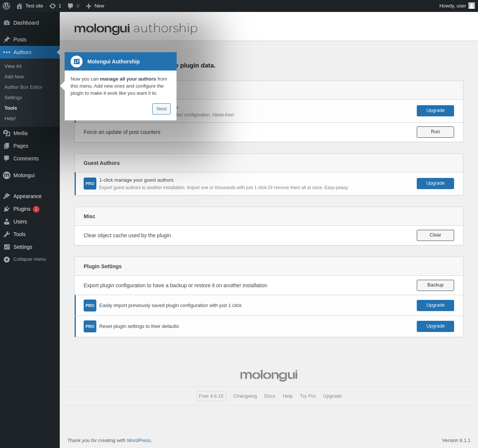The width and height of the screenshot is (478, 448).
Task: Click the New content menu label
Action: pos(99,6)
